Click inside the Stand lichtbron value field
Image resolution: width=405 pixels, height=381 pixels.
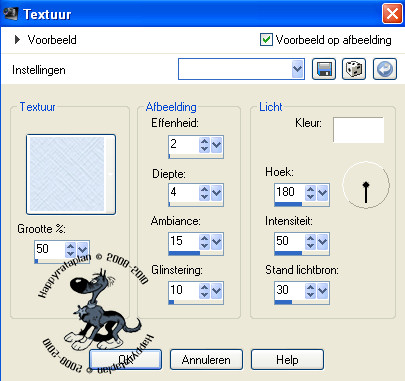(290, 290)
